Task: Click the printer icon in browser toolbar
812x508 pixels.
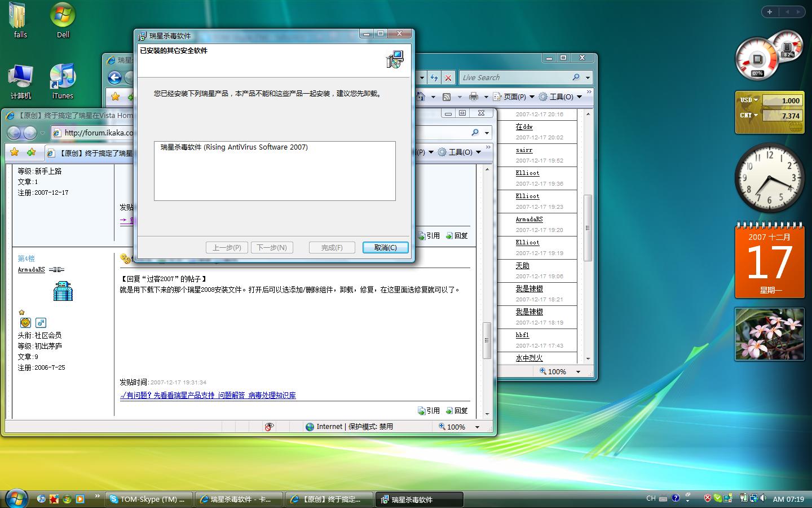Action: click(x=474, y=97)
